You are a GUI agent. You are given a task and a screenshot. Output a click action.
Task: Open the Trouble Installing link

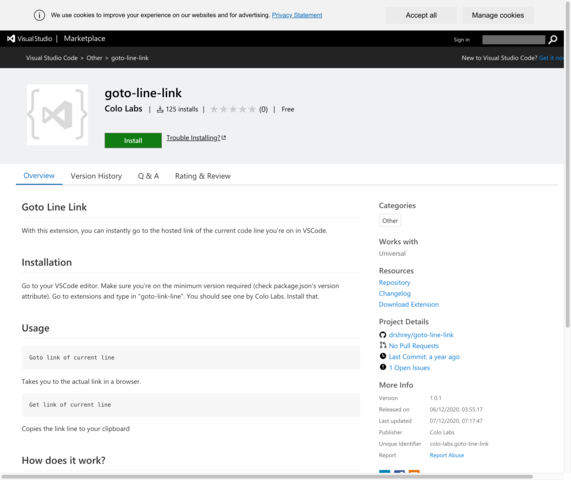196,138
